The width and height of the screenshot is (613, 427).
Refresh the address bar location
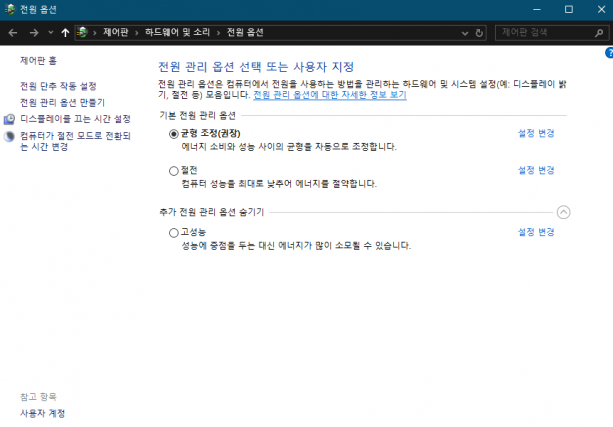tap(480, 33)
